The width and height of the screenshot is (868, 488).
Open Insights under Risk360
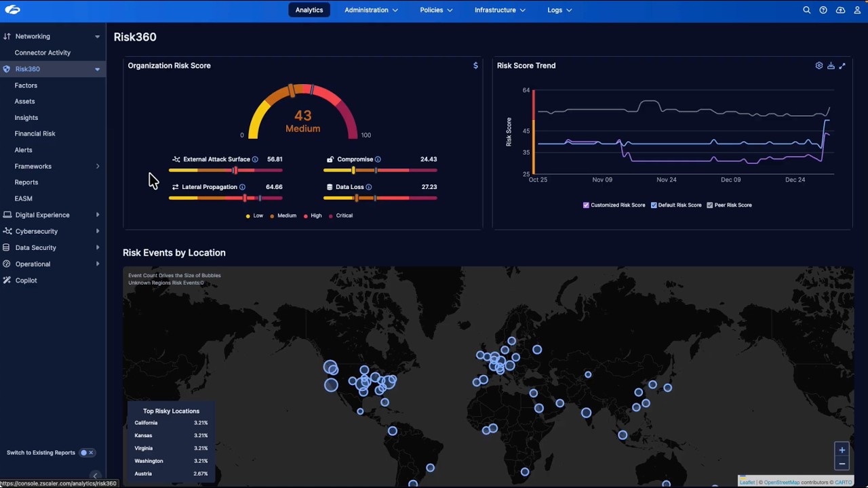tap(26, 118)
